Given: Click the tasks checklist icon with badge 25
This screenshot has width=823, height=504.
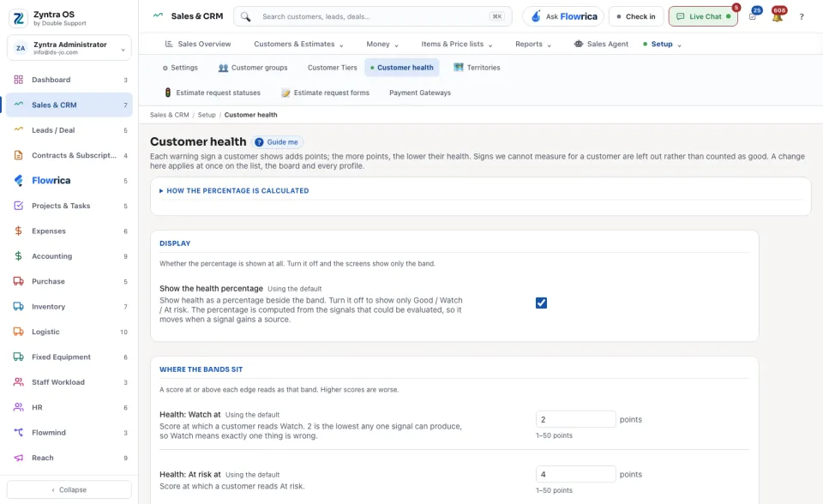Looking at the screenshot, I should (x=753, y=16).
